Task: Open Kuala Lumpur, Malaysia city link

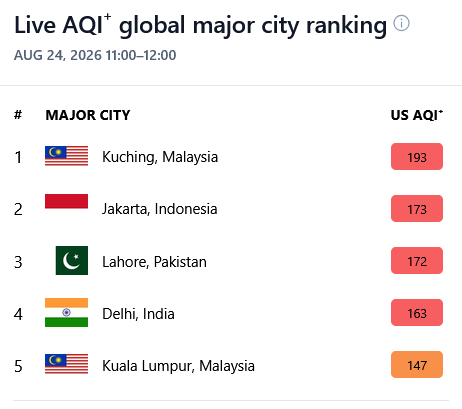Action: point(178,366)
